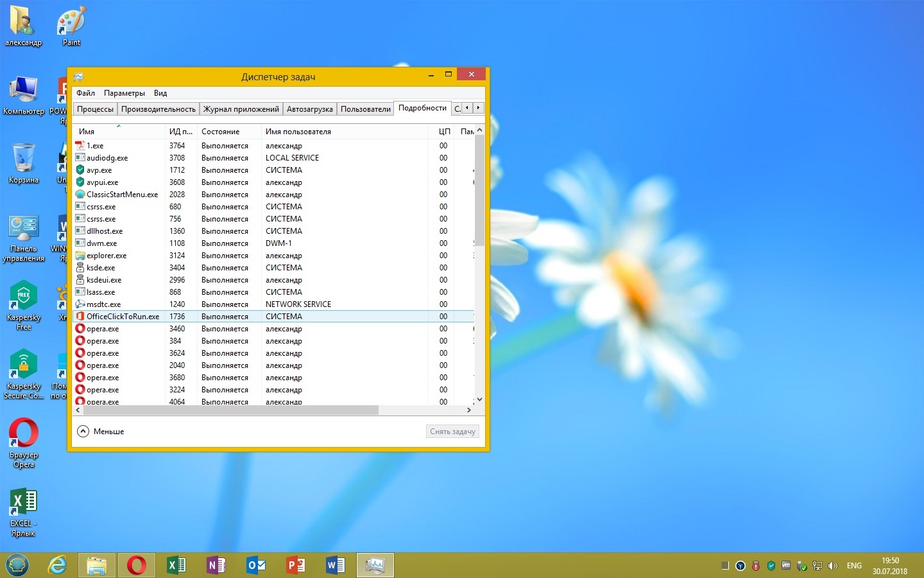Switch to the Процессы tab
The height and width of the screenshot is (578, 924).
[x=96, y=109]
